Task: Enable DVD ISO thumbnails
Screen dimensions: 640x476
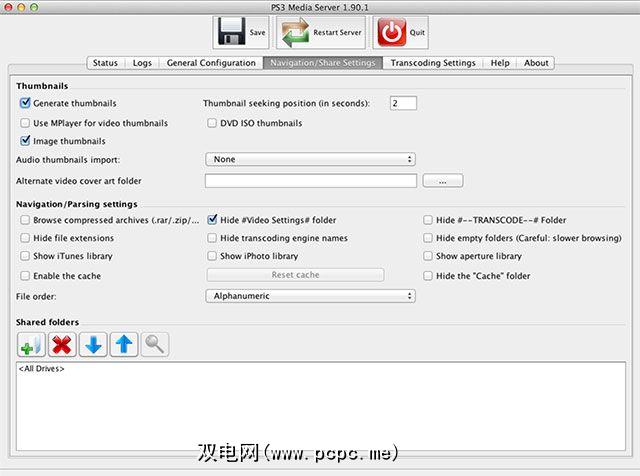Action: [212, 123]
